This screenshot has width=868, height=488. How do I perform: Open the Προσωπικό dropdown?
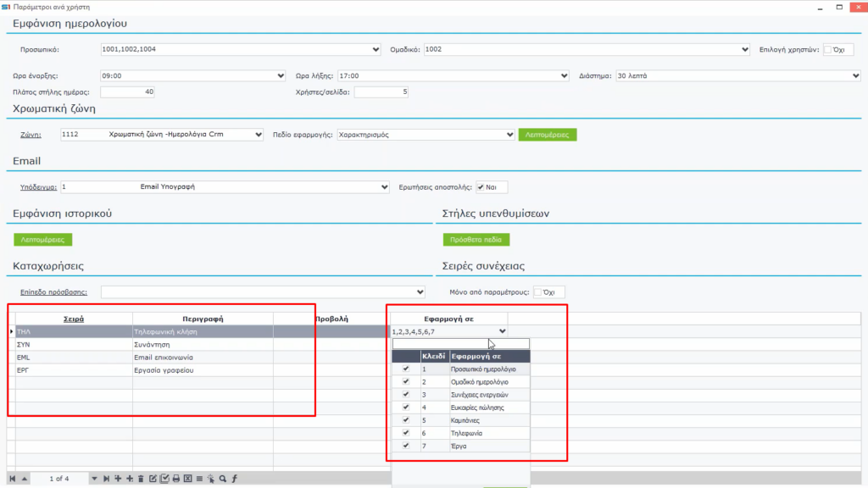[376, 49]
